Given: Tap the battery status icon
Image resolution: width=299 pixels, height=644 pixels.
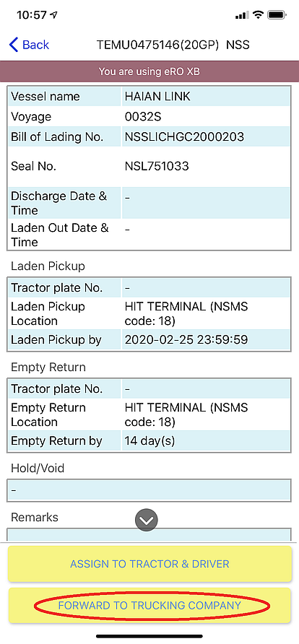Looking at the screenshot, I should (277, 15).
